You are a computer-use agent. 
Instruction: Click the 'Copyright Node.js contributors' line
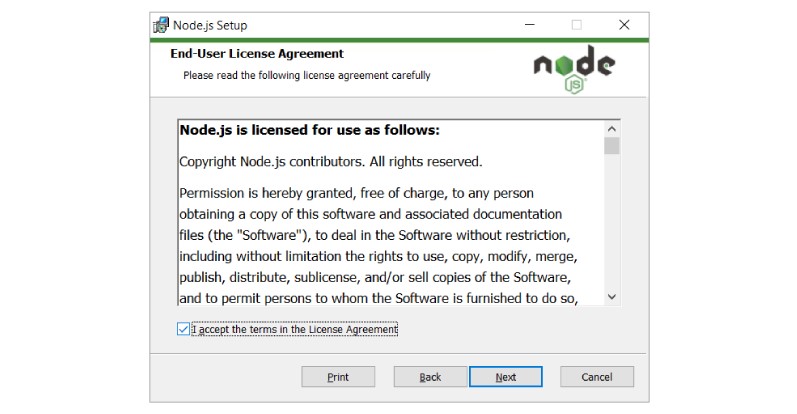331,162
